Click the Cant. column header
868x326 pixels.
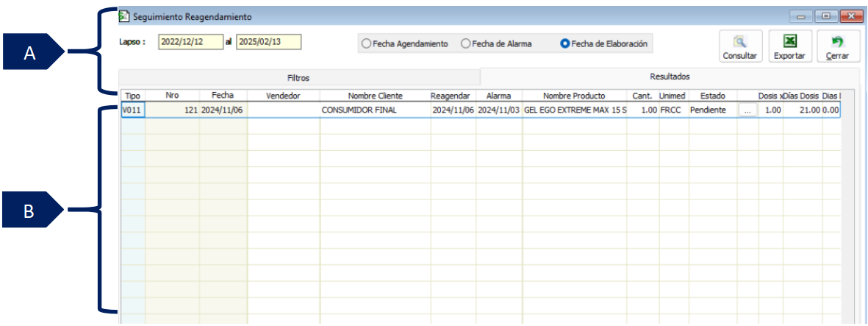pyautogui.click(x=642, y=96)
